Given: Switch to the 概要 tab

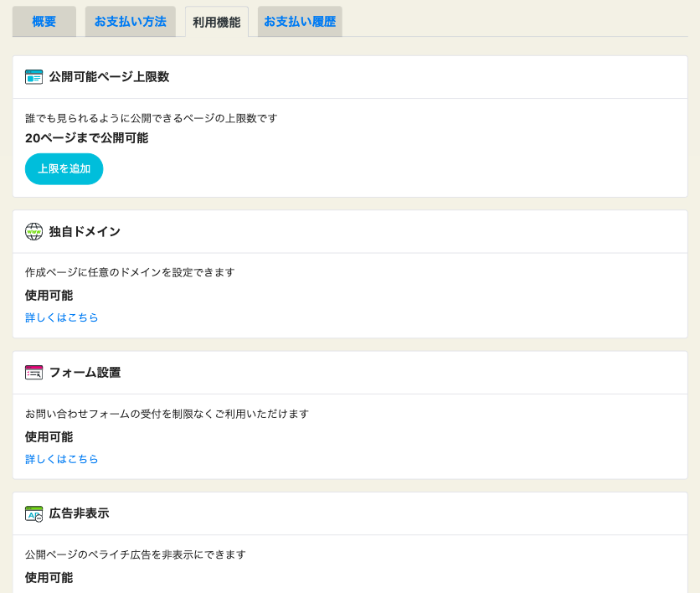Looking at the screenshot, I should [x=44, y=22].
